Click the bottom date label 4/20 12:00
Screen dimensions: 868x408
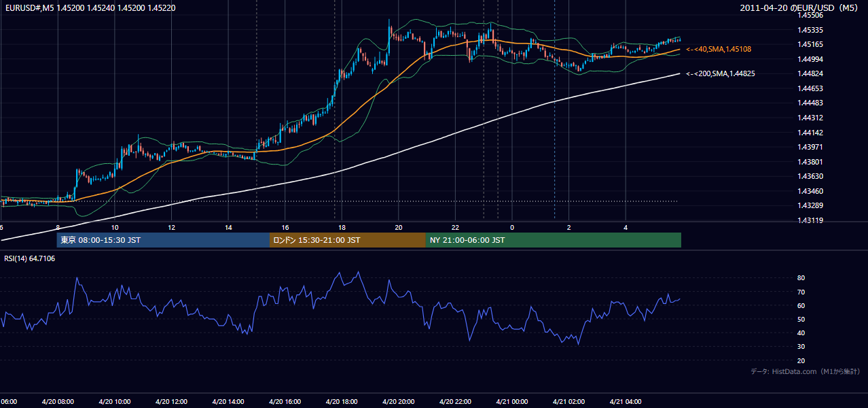point(171,401)
